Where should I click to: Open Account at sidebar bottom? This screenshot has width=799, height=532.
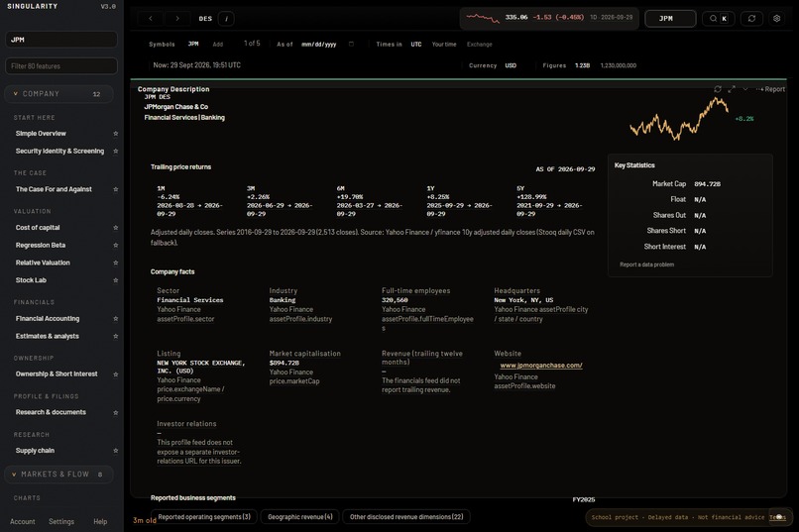[23, 522]
